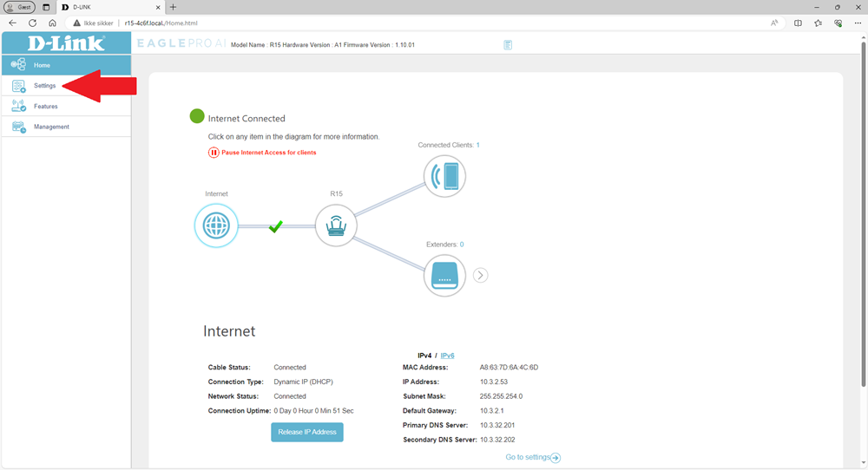Click the 'Ikke sikker' security warning
This screenshot has height=470, width=868.
tap(93, 23)
